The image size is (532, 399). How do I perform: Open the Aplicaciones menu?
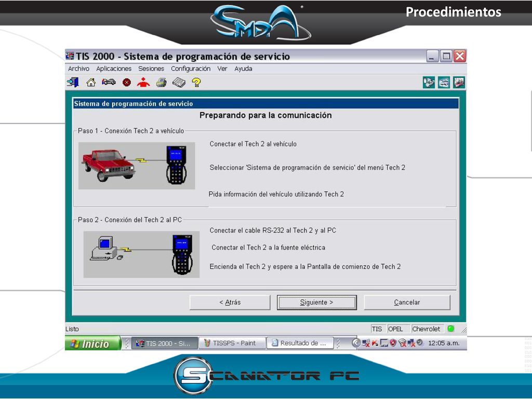[114, 69]
